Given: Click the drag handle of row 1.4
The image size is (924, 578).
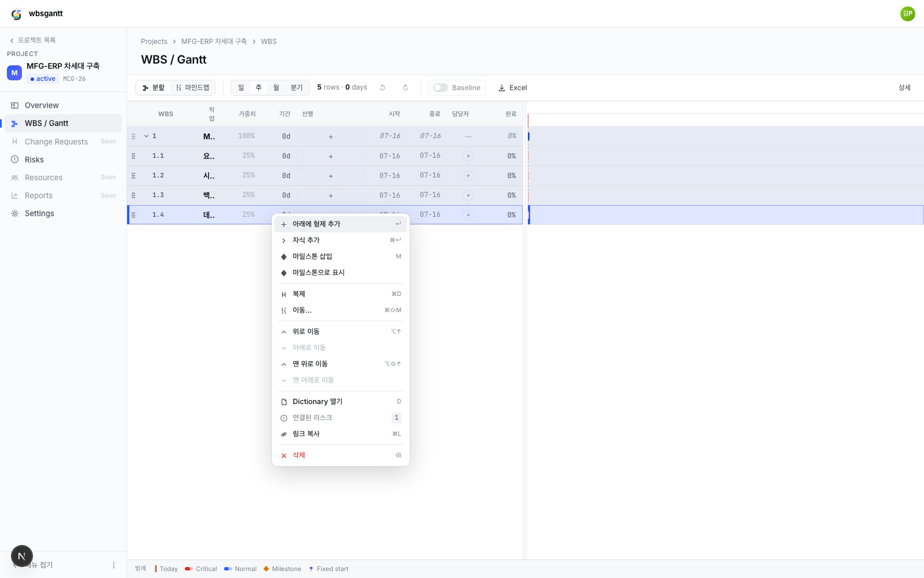Looking at the screenshot, I should pos(133,215).
